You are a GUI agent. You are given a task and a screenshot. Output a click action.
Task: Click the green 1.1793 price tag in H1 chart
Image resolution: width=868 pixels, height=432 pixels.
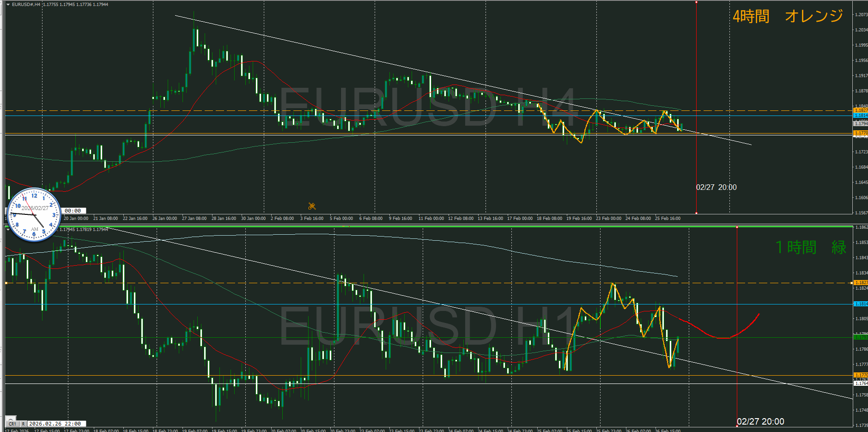[861, 337]
